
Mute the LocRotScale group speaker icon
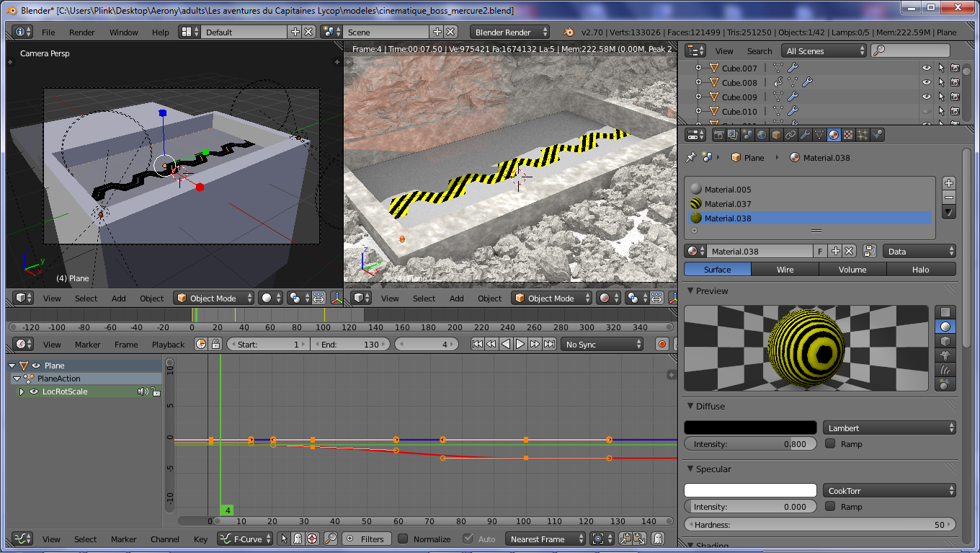click(143, 391)
